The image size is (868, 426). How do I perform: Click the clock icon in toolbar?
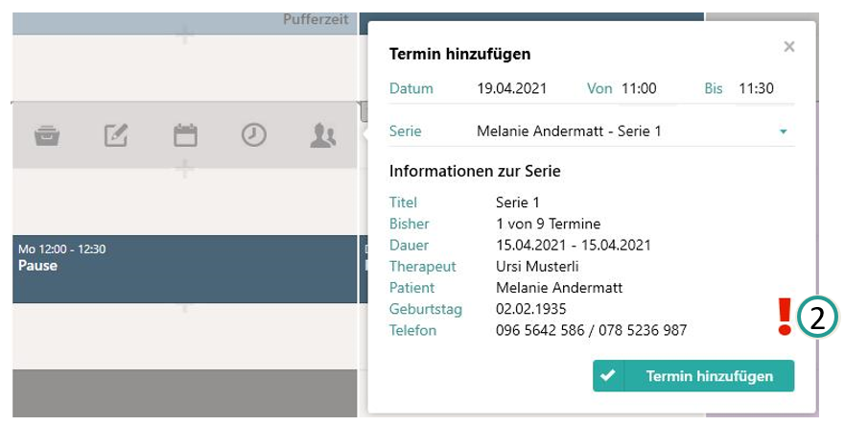(x=253, y=135)
